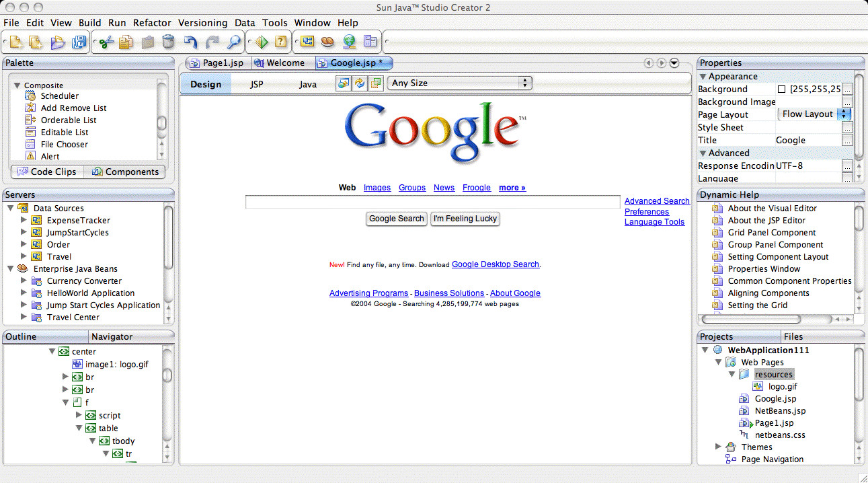Click the refresh design view icon
Screen dimensions: 868x483
(x=360, y=83)
